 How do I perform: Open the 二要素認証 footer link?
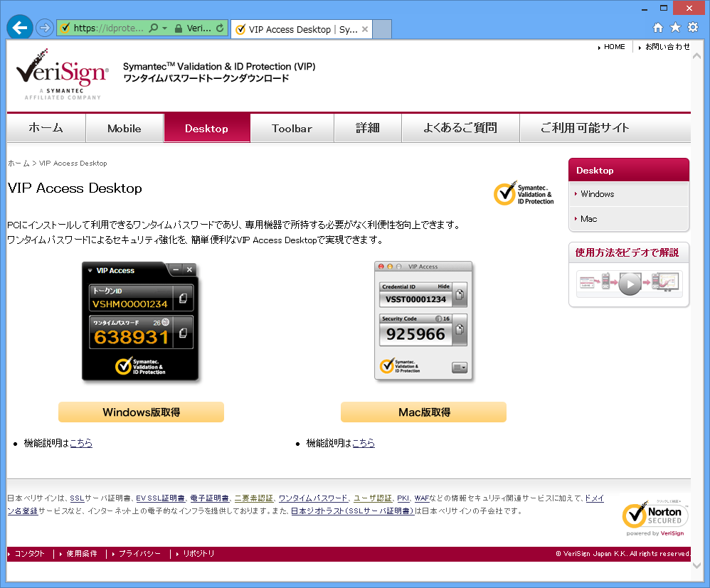tap(253, 498)
